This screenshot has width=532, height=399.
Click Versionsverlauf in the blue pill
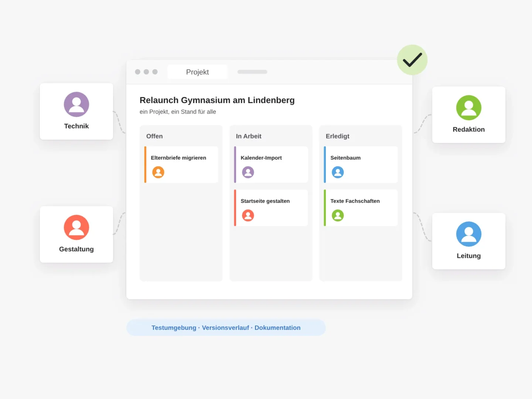pos(225,328)
